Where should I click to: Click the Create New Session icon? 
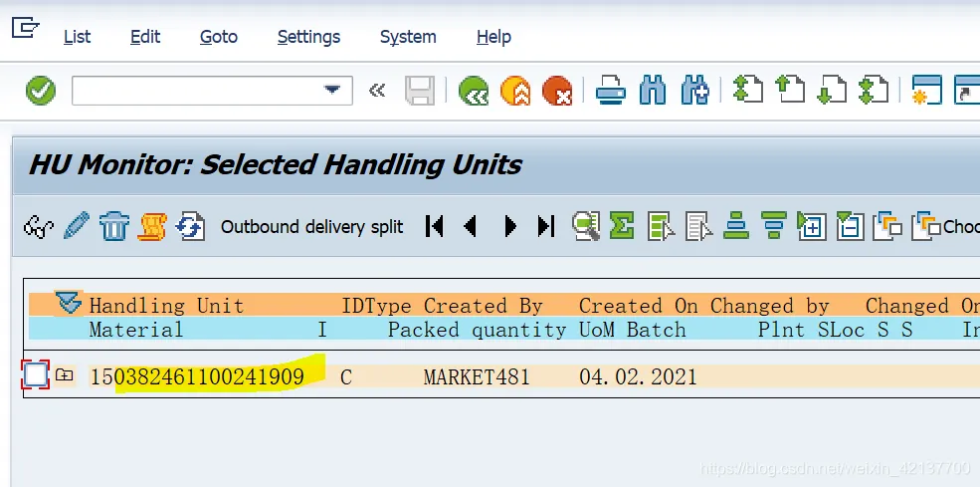pyautogui.click(x=927, y=90)
